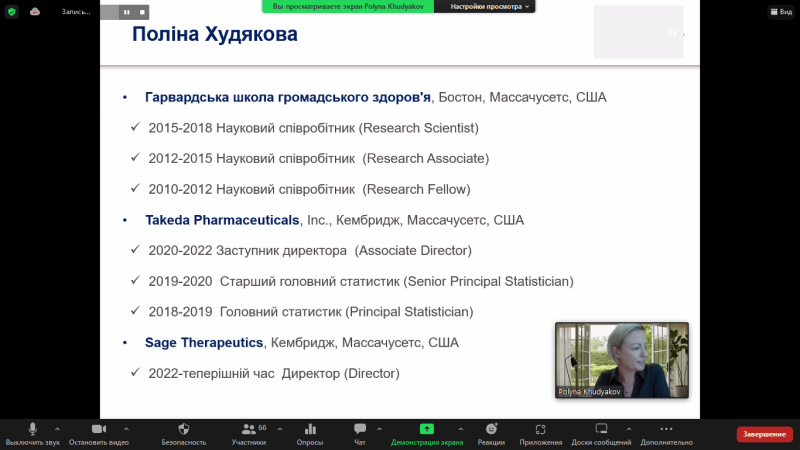Click the green screen-viewing notification bar

tap(348, 7)
